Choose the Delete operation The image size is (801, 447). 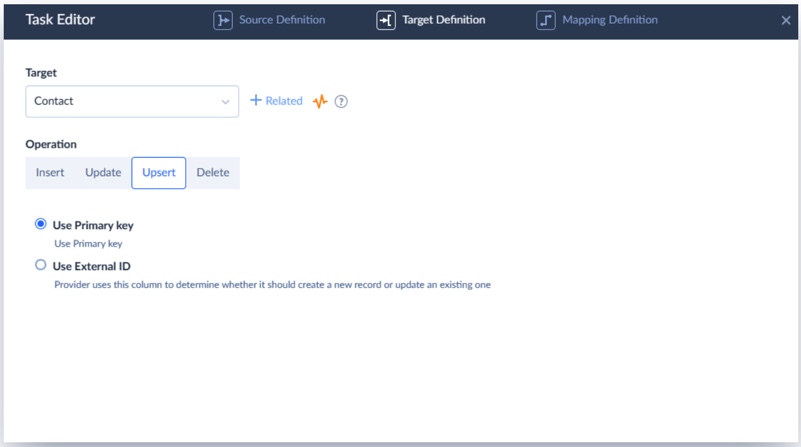213,173
